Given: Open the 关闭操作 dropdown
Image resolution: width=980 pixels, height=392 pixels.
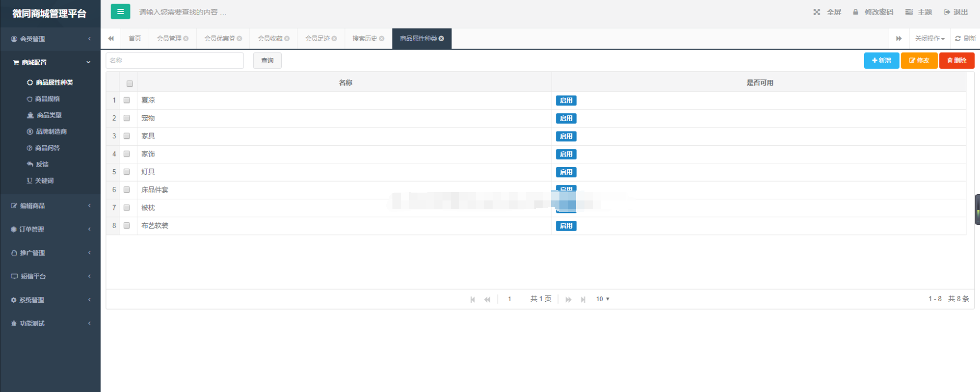Looking at the screenshot, I should 929,39.
